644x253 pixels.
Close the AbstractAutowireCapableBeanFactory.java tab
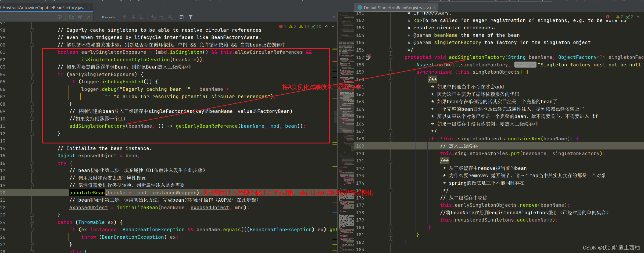pyautogui.click(x=89, y=8)
